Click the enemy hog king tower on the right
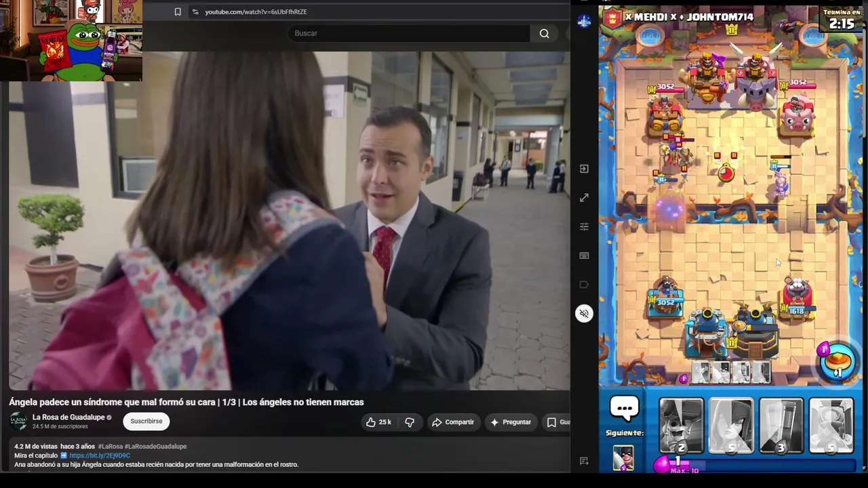The image size is (868, 488). (755, 80)
